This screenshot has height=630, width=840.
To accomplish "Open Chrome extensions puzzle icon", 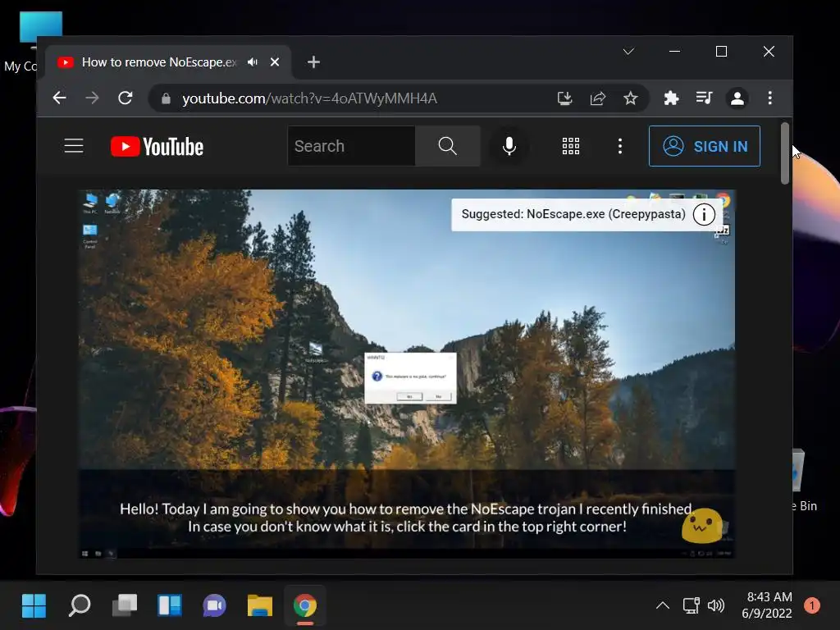I will click(x=671, y=98).
